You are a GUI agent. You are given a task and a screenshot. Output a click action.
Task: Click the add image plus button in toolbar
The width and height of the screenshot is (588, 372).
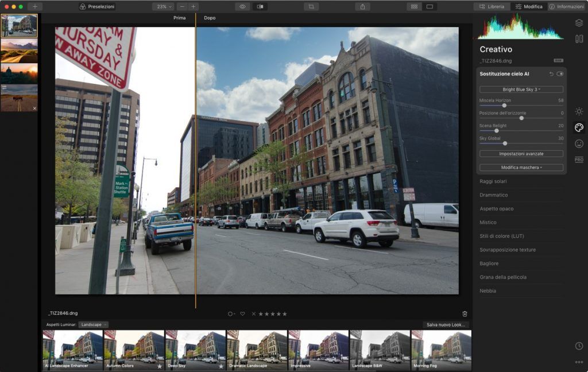click(x=35, y=6)
